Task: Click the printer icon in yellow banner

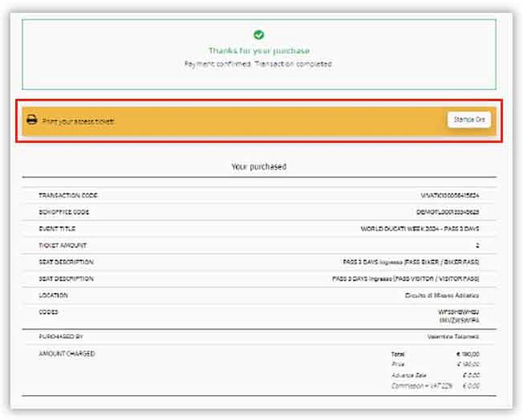Action: [31, 120]
